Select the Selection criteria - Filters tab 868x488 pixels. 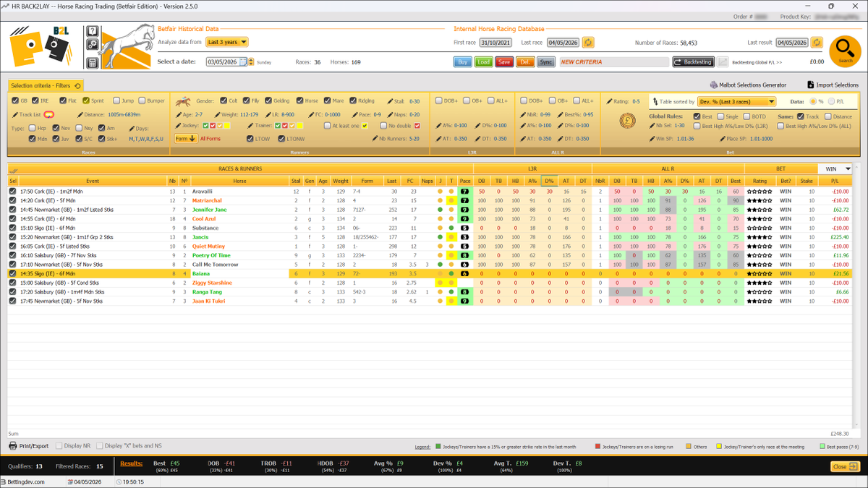[45, 85]
